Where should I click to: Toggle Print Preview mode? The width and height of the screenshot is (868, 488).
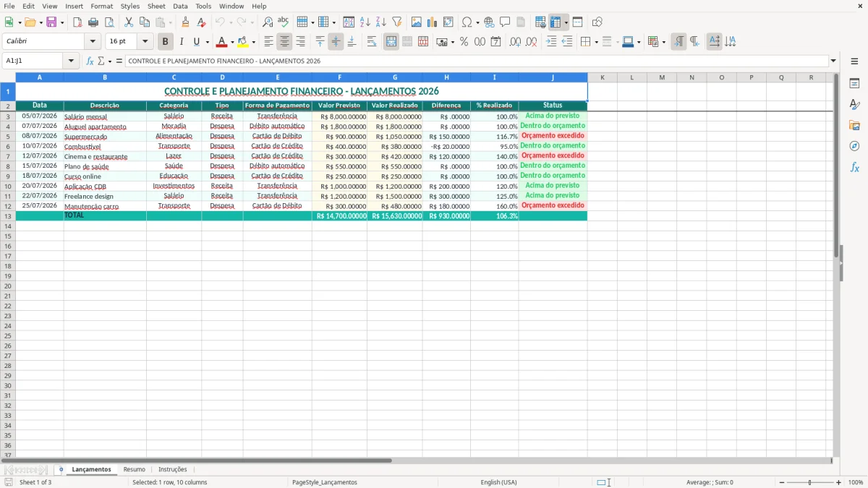(109, 22)
